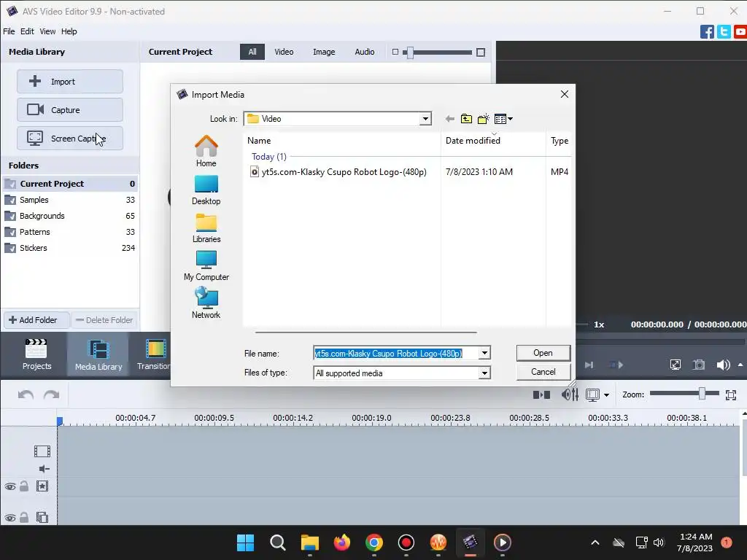Skip to next frame in preview
The height and width of the screenshot is (560, 747).
(589, 365)
